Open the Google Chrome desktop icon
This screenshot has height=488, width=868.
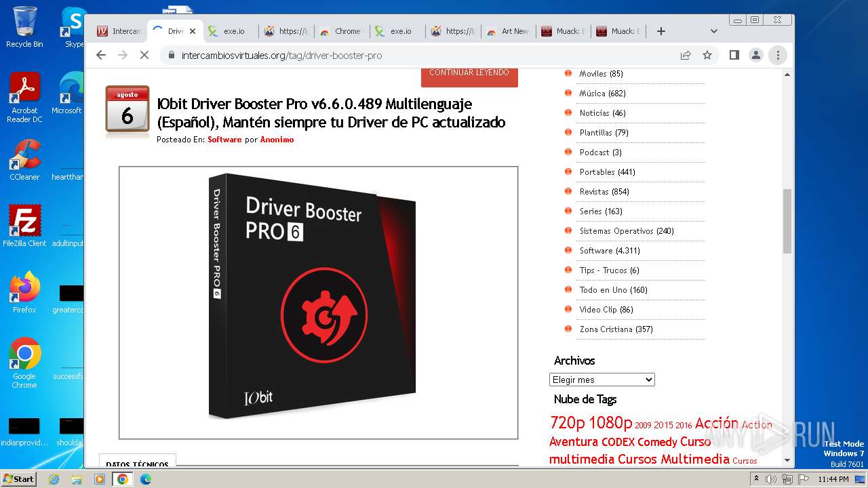click(24, 363)
